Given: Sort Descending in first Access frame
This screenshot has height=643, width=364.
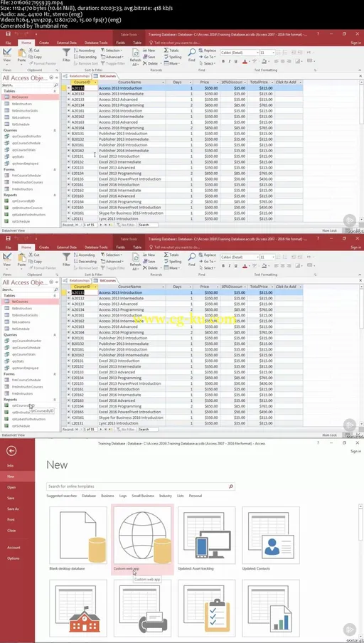Looking at the screenshot, I should [x=85, y=57].
